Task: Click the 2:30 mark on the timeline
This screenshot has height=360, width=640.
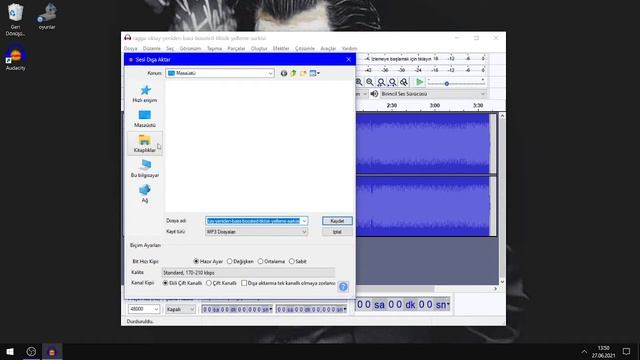Action: tap(392, 105)
